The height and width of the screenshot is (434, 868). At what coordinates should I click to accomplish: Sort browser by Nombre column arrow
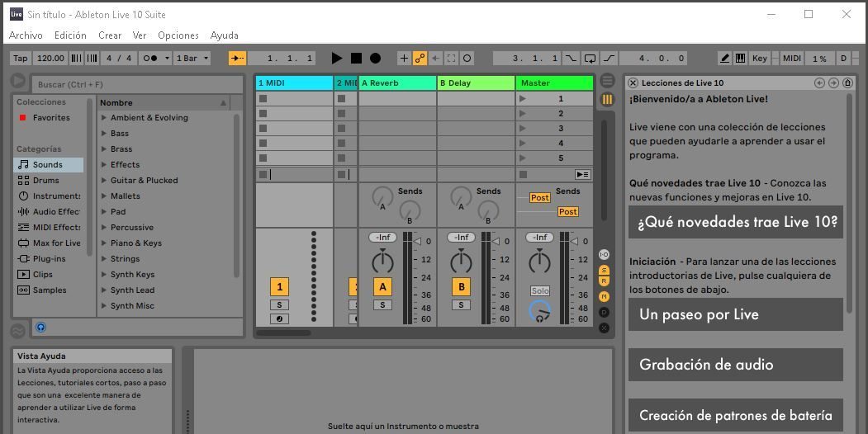pos(223,103)
